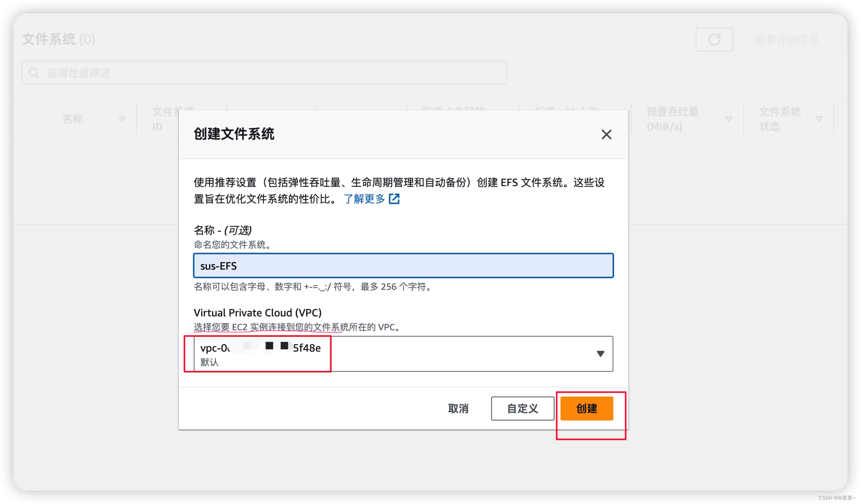Choose the 自定义 customize button
The height and width of the screenshot is (504, 861).
tap(522, 409)
